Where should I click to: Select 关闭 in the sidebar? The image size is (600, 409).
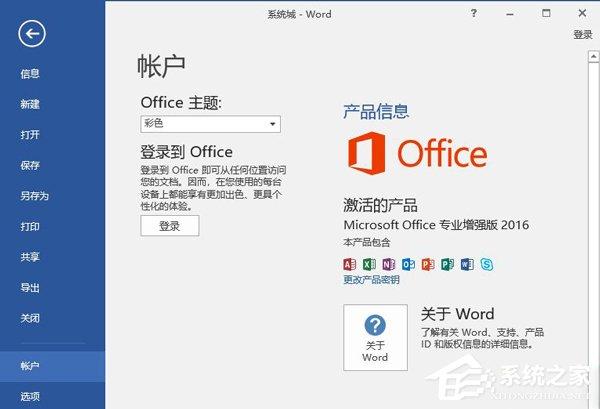30,318
